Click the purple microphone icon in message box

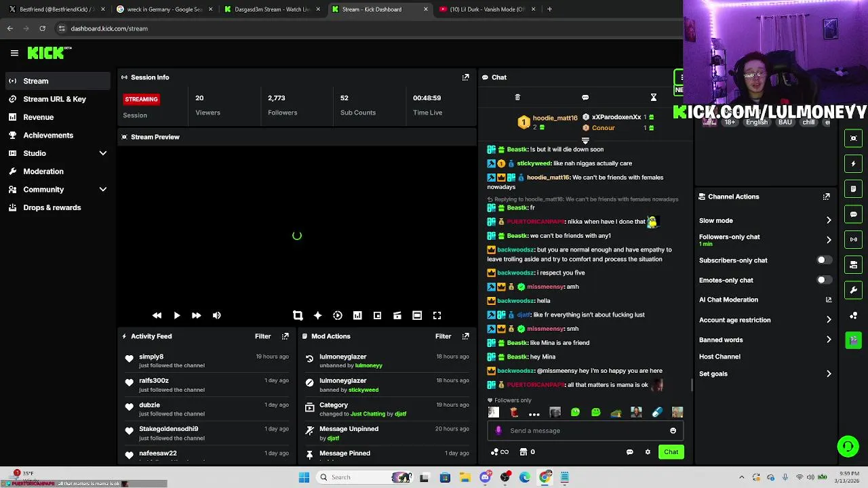tap(498, 430)
